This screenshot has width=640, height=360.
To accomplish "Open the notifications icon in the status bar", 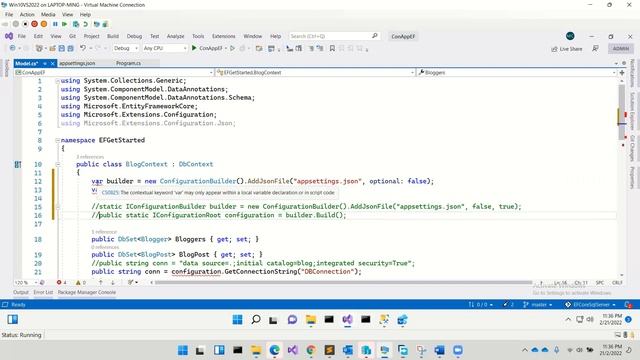I will tap(628, 304).
